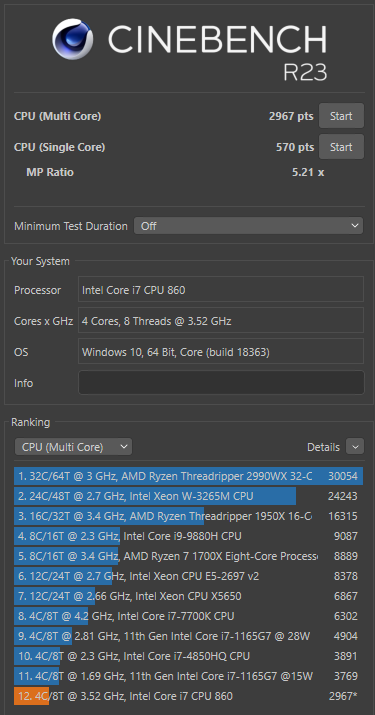Click into the Info text field

pyautogui.click(x=221, y=383)
